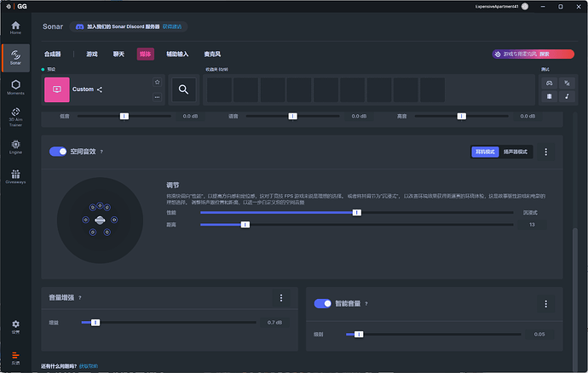Toggle the 空间音效 spatial audio switch
Viewport: 588px width, 373px height.
point(58,152)
